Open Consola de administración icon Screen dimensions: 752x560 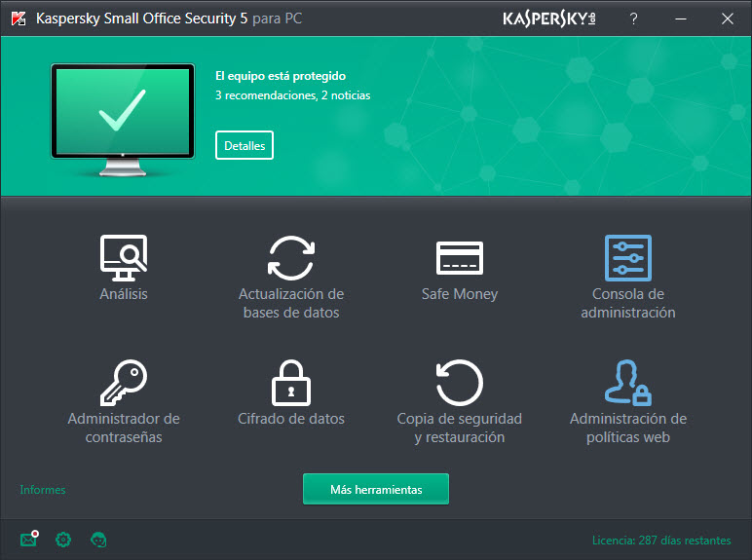click(x=627, y=258)
